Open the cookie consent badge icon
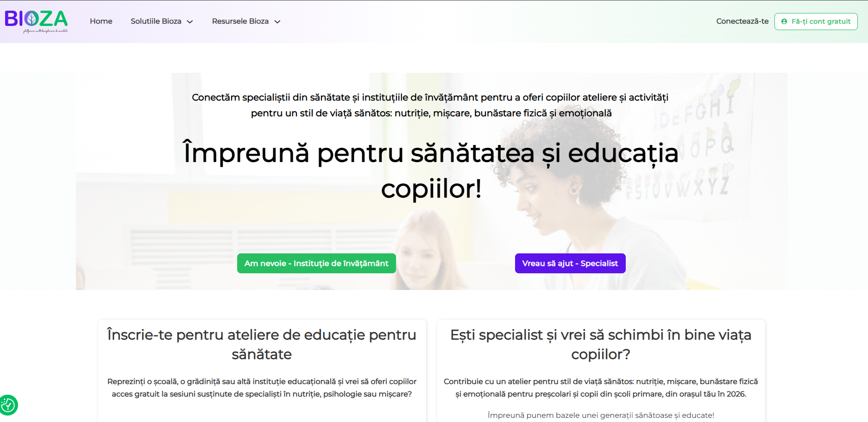Screen dimensions: 868x422 [x=8, y=405]
